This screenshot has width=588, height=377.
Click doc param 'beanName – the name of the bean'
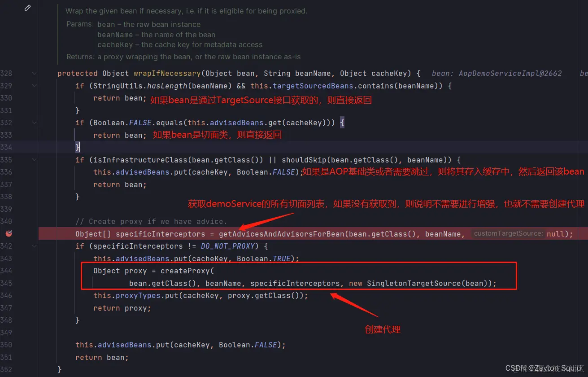tap(156, 35)
